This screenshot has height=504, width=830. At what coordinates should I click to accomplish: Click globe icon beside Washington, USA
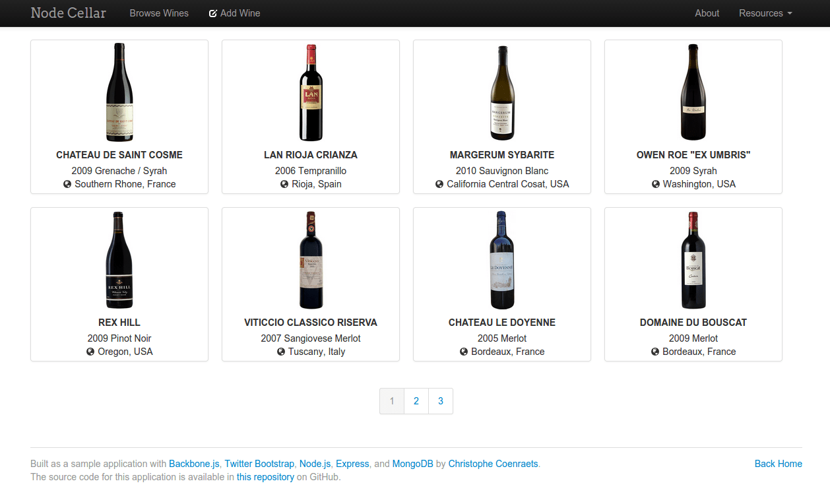pyautogui.click(x=655, y=184)
